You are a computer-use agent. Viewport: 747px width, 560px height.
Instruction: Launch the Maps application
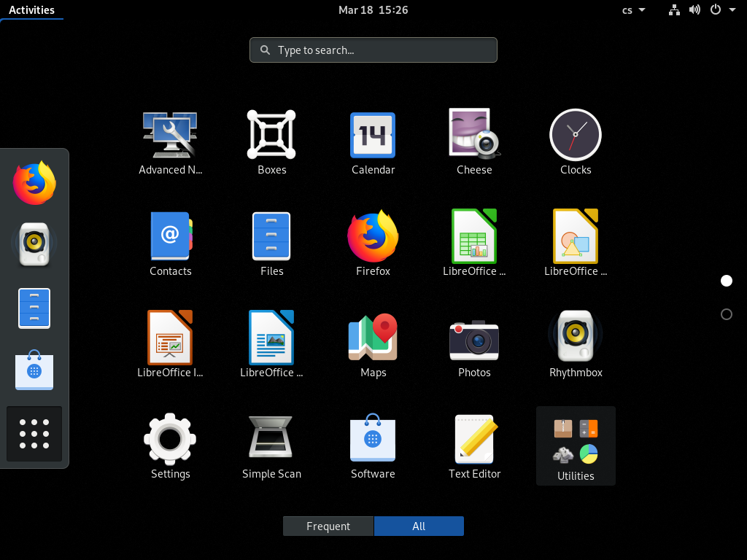tap(373, 345)
